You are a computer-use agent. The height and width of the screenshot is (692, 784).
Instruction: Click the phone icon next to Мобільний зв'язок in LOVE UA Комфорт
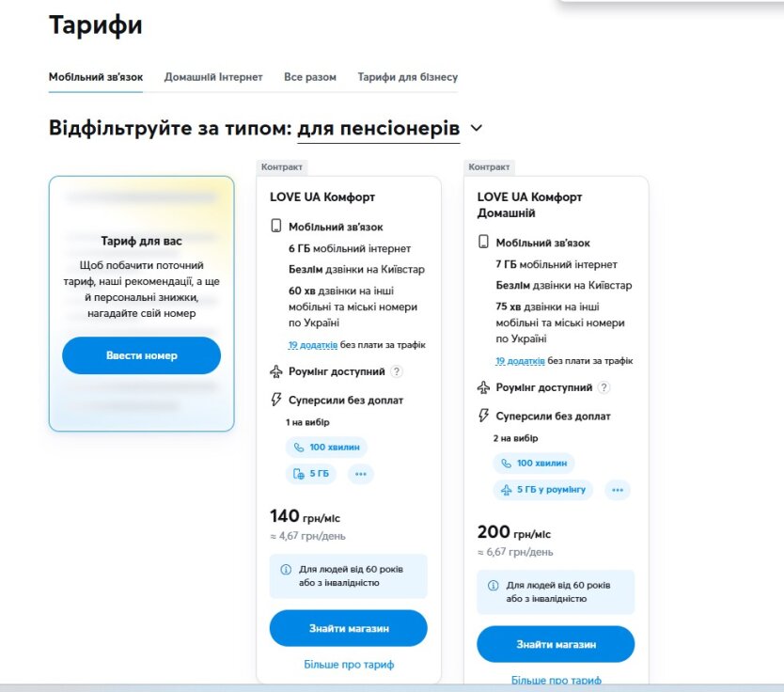coord(276,227)
